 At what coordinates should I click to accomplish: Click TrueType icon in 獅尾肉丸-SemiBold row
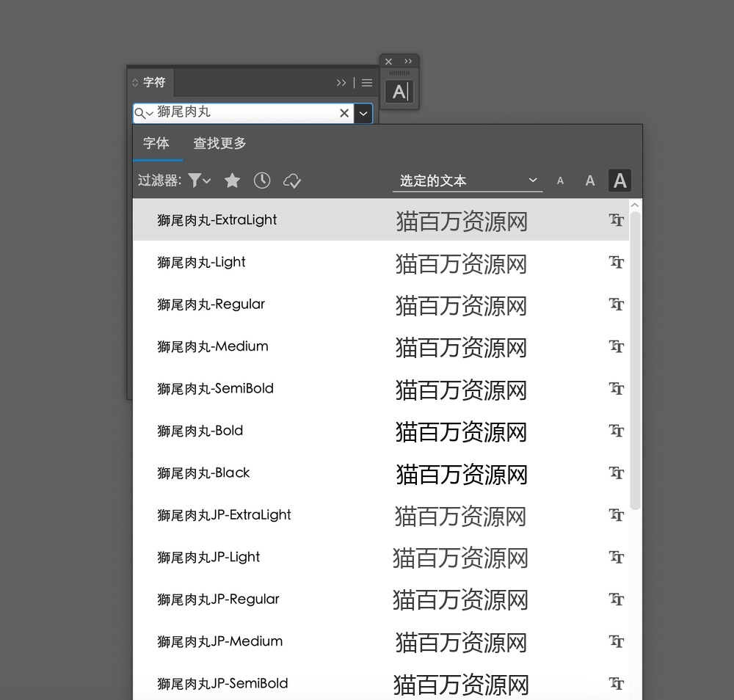coord(616,388)
